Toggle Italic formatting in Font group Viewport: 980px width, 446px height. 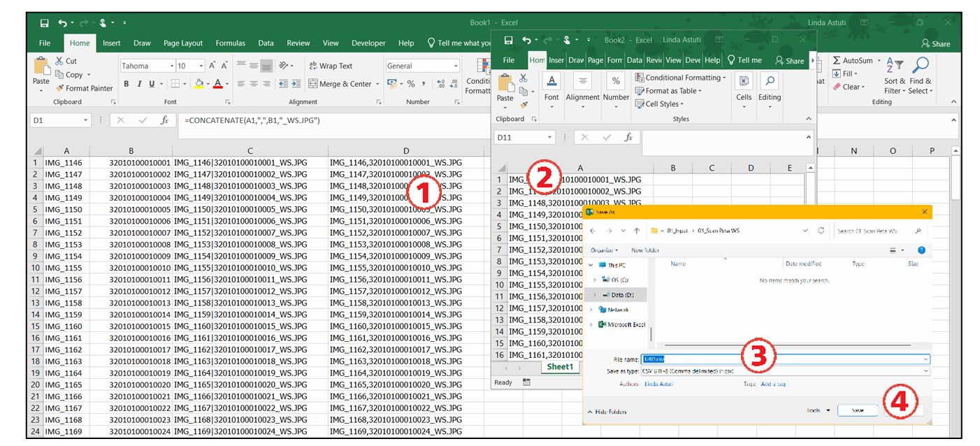tap(139, 84)
